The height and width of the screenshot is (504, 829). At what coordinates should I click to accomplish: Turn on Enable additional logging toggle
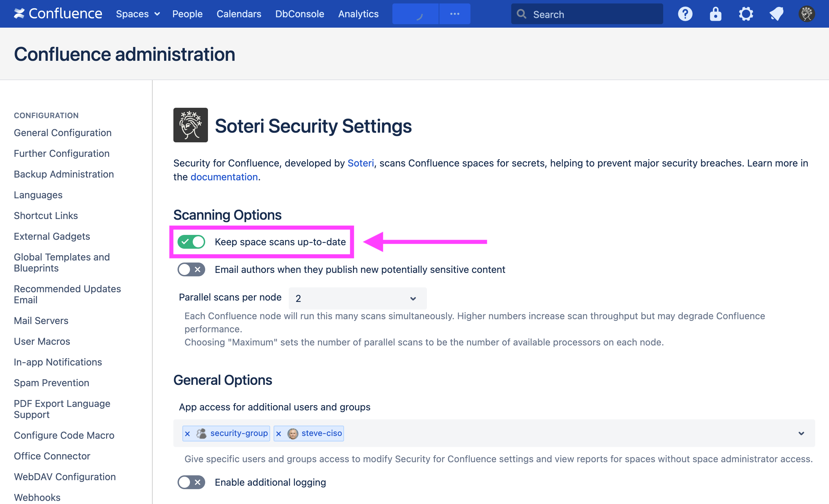191,482
